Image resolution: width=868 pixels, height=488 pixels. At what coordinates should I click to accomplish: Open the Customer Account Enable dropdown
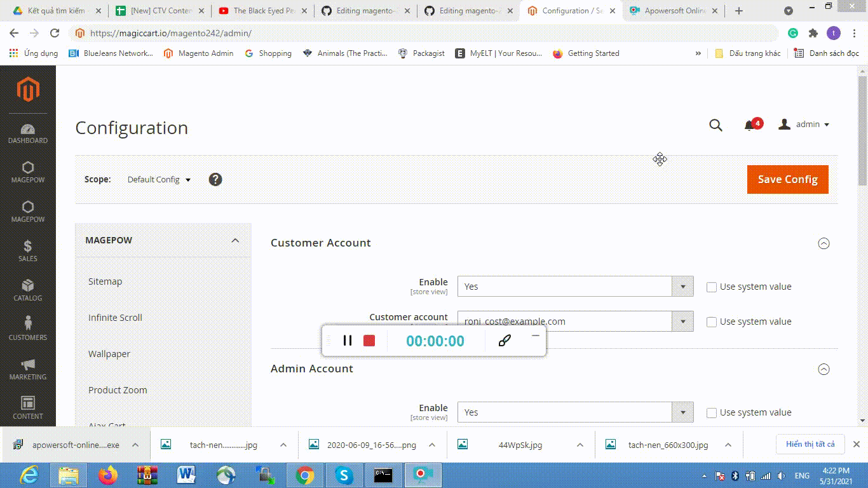pos(575,287)
